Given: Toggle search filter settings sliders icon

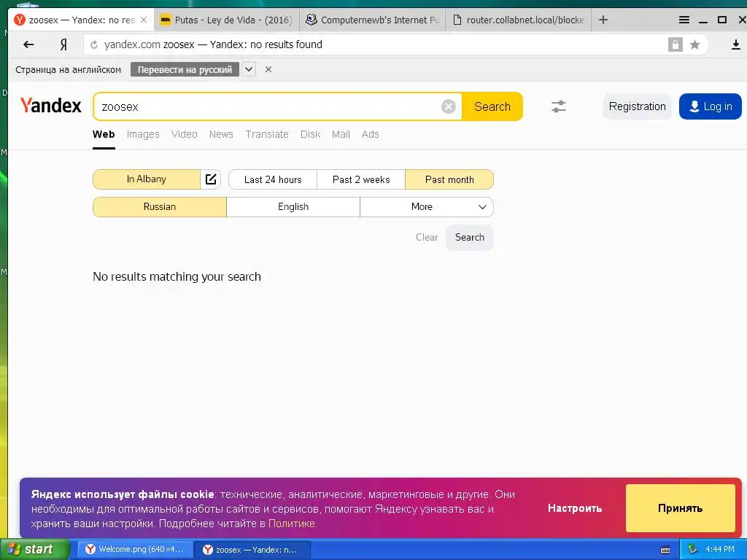Looking at the screenshot, I should point(559,106).
